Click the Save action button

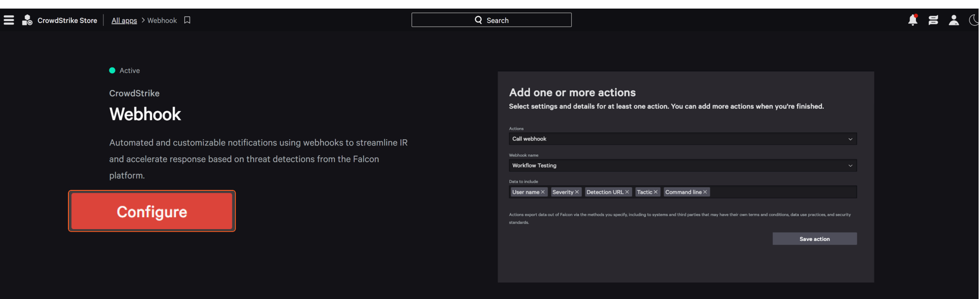814,239
